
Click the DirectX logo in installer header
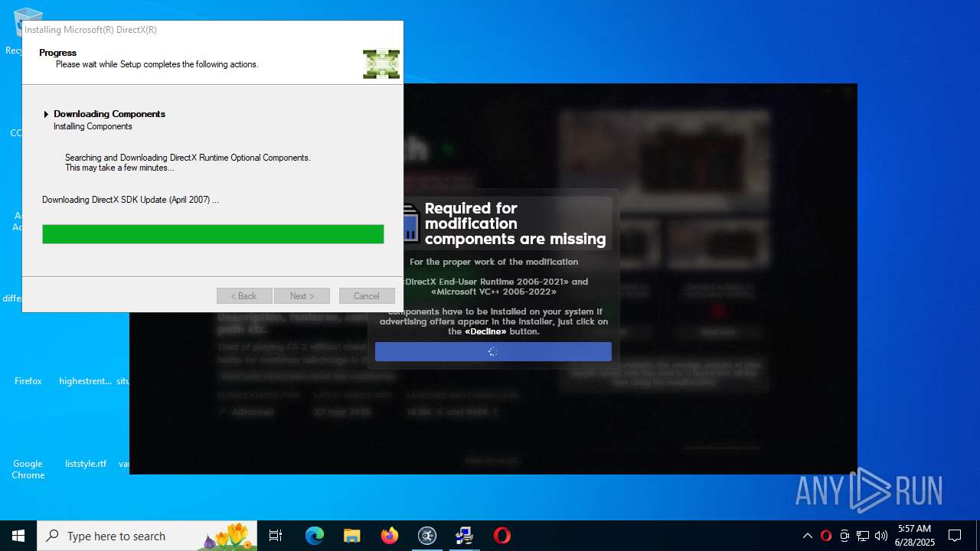point(381,64)
